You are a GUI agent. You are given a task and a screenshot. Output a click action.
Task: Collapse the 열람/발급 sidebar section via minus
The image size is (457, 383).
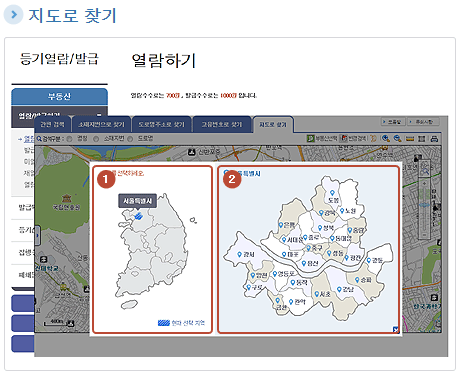(x=99, y=115)
